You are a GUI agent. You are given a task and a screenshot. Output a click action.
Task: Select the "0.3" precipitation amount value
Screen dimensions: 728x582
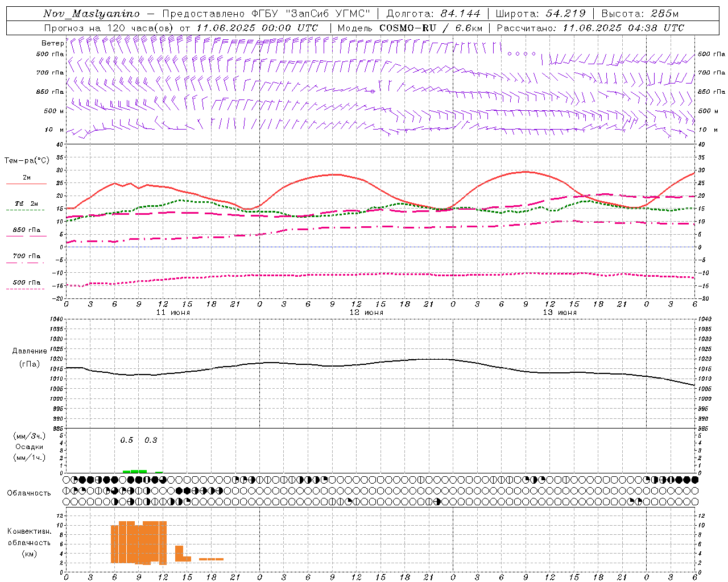151,440
